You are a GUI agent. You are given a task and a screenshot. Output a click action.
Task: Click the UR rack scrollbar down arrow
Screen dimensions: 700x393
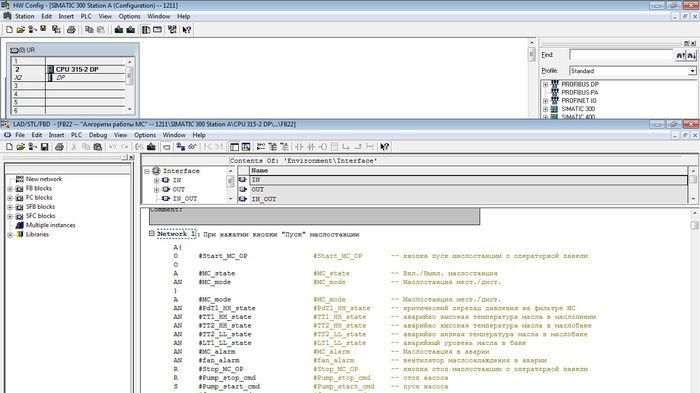click(129, 109)
